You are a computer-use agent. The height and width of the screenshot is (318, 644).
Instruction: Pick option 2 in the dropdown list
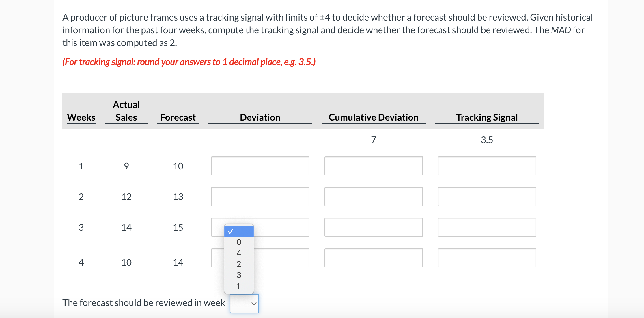pyautogui.click(x=239, y=264)
